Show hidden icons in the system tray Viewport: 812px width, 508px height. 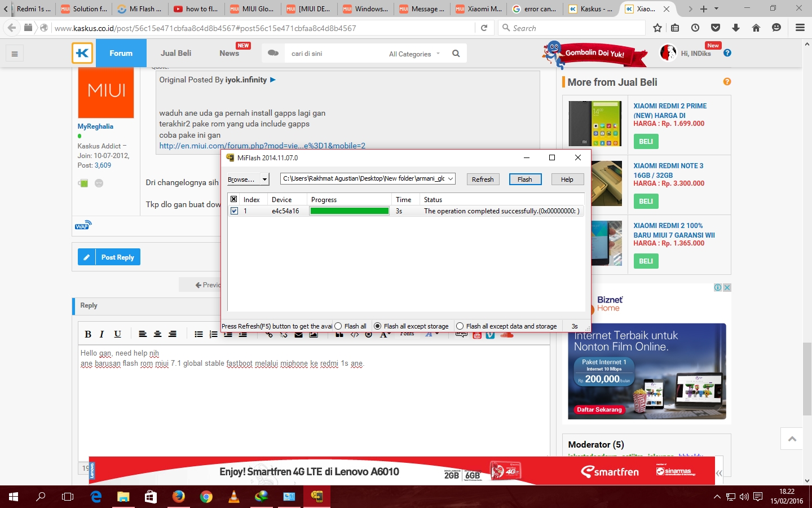(x=717, y=497)
